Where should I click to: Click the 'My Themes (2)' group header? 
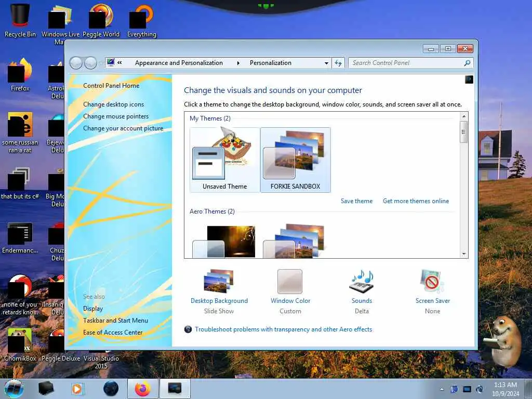tap(210, 118)
